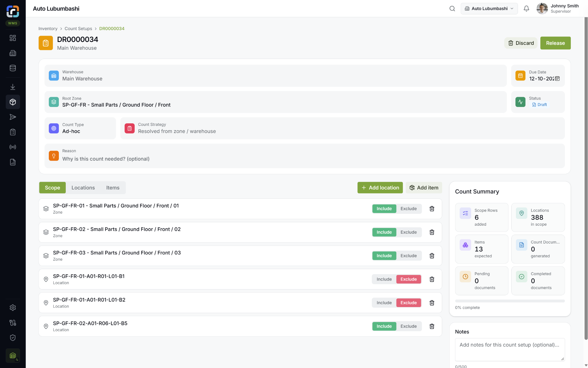This screenshot has width=588, height=368.
Task: Delete the SP-GF-FR-03 zone row
Action: tap(432, 256)
